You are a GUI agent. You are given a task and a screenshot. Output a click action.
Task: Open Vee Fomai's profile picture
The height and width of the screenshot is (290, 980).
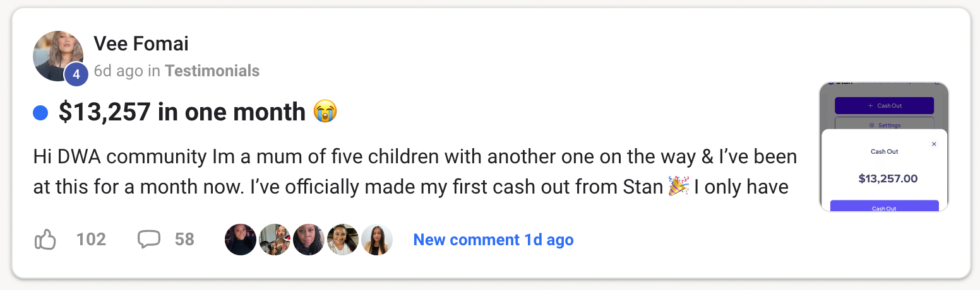pos(56,54)
